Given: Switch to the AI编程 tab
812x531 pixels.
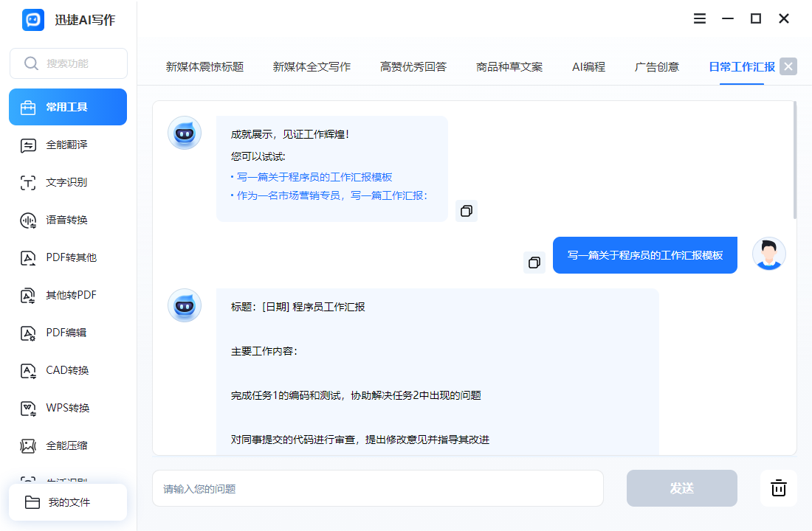Looking at the screenshot, I should click(x=588, y=66).
